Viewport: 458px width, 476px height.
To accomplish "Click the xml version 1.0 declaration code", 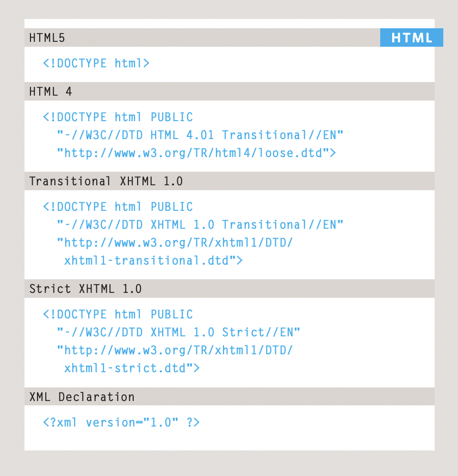I will pos(121,422).
